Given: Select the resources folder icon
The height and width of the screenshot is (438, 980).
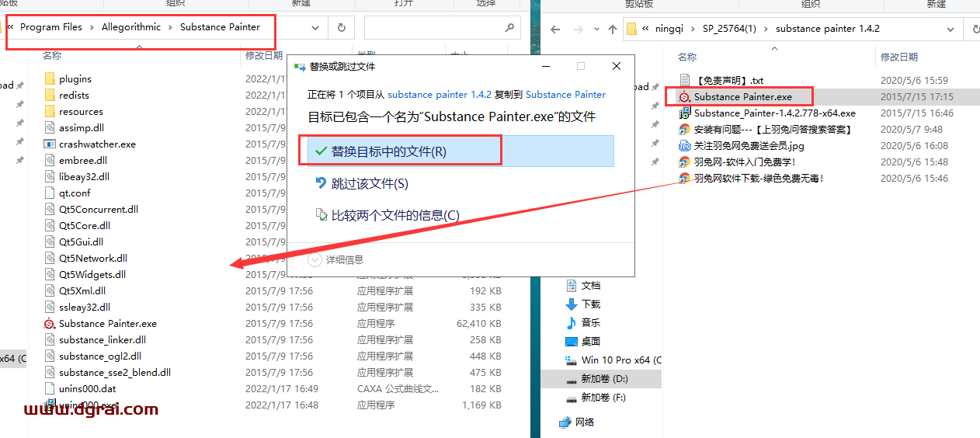Looking at the screenshot, I should (50, 111).
